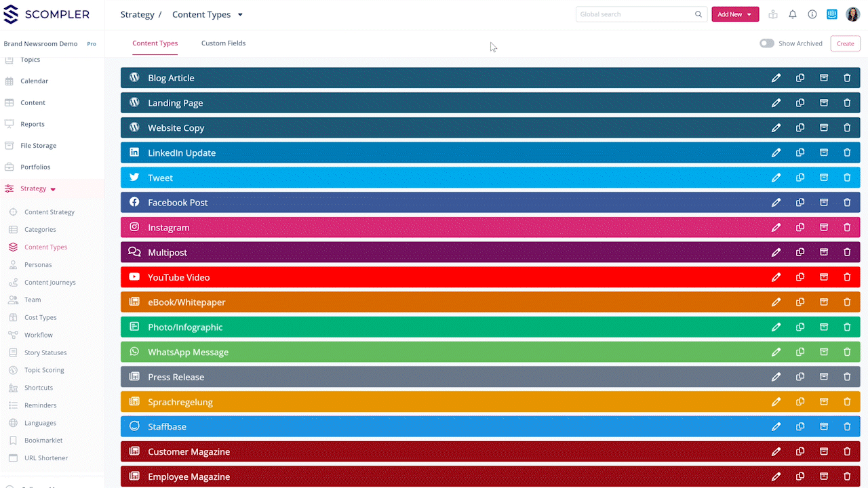
Task: Click the edit pencil for Blog Article
Action: pos(776,78)
